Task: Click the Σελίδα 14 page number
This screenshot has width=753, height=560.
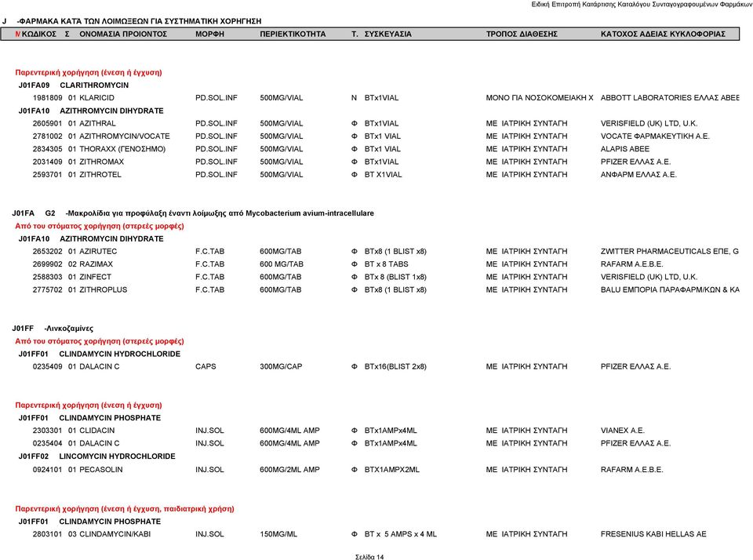Action: [x=369, y=557]
